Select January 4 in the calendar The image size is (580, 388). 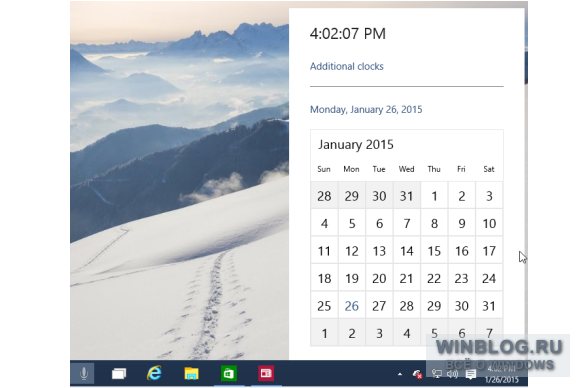324,223
